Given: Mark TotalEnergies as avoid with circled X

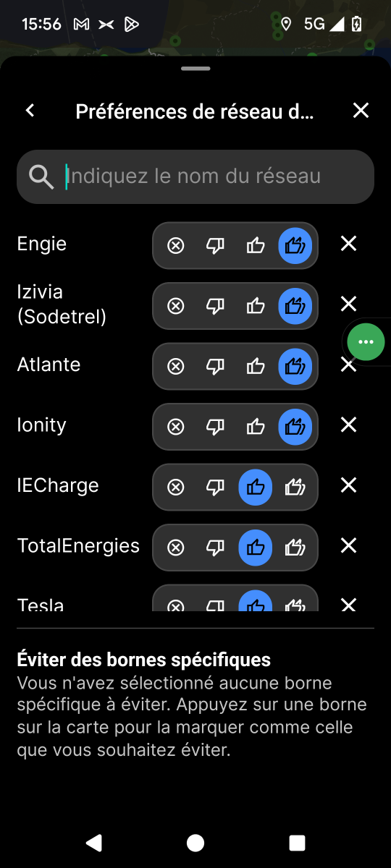Looking at the screenshot, I should (176, 548).
